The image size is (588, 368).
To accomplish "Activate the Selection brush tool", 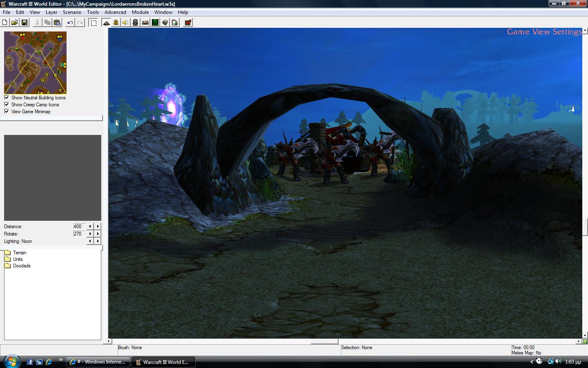I will click(x=94, y=22).
